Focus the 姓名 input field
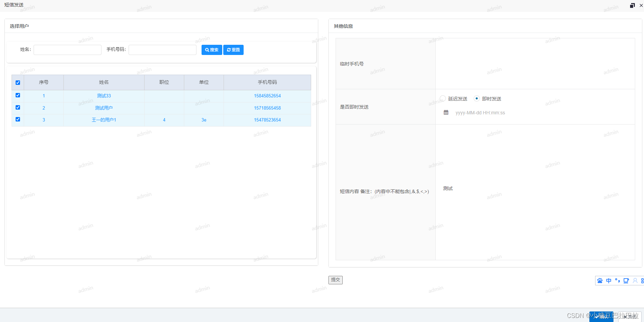Screen dimensions: 644x322 (68, 50)
